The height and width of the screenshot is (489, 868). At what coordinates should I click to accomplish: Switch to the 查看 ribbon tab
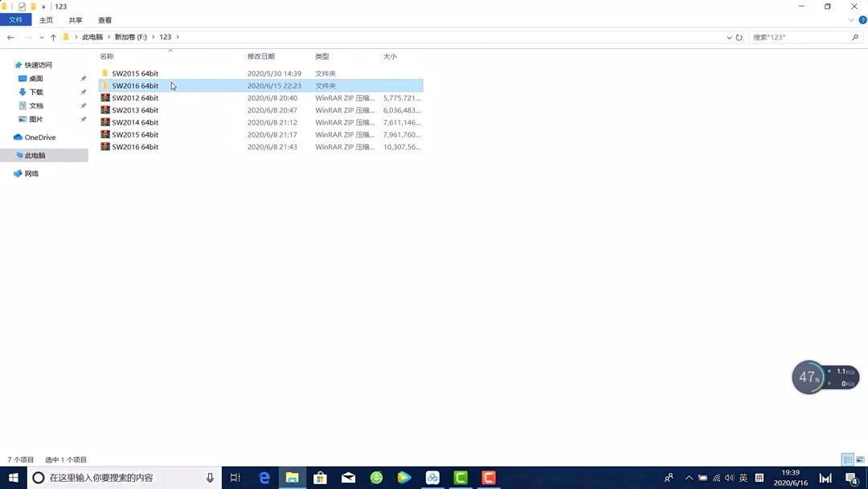pyautogui.click(x=104, y=19)
